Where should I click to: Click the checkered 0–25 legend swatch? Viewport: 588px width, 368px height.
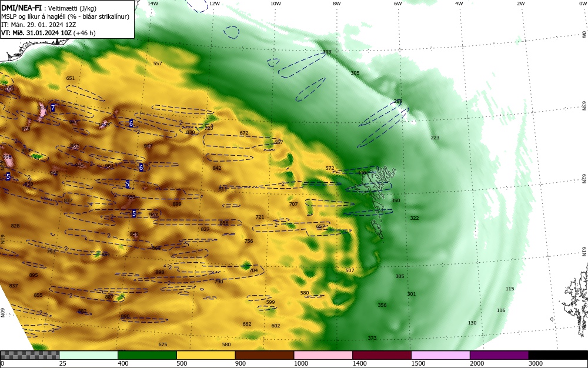[29, 355]
